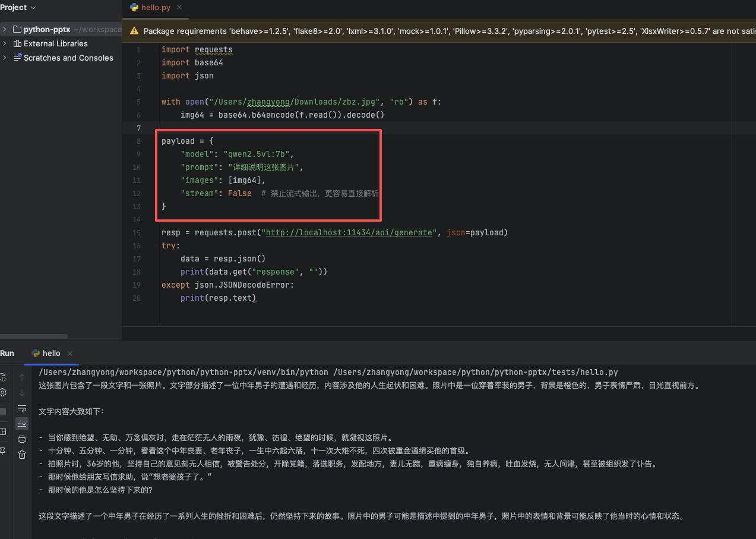This screenshot has height=539, width=756.
Task: Stop the running process
Action: [2, 412]
